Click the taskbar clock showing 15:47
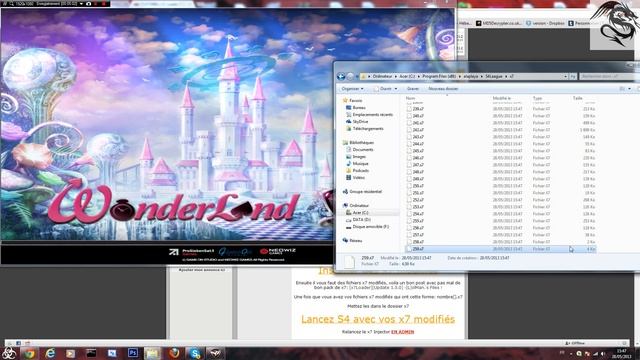This screenshot has height=360, width=640. tap(621, 353)
